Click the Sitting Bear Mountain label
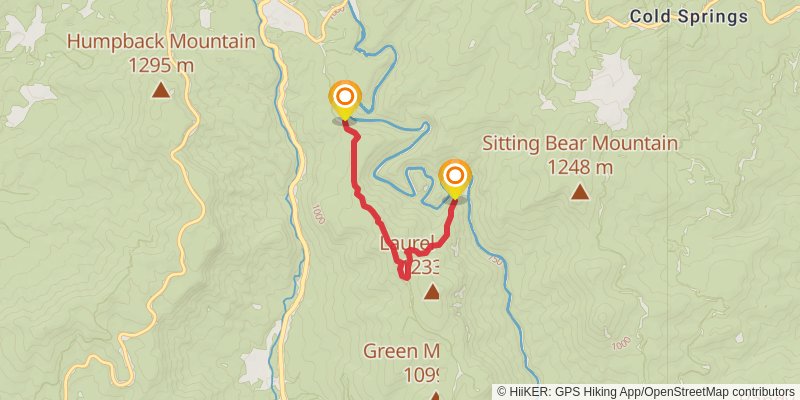This screenshot has width=800, height=400. tap(580, 144)
